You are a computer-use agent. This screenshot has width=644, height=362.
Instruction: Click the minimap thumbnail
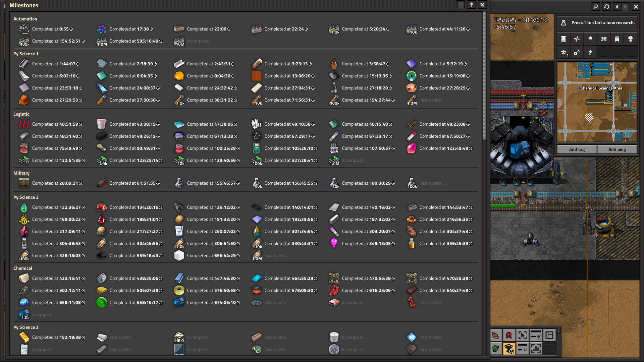click(x=597, y=102)
